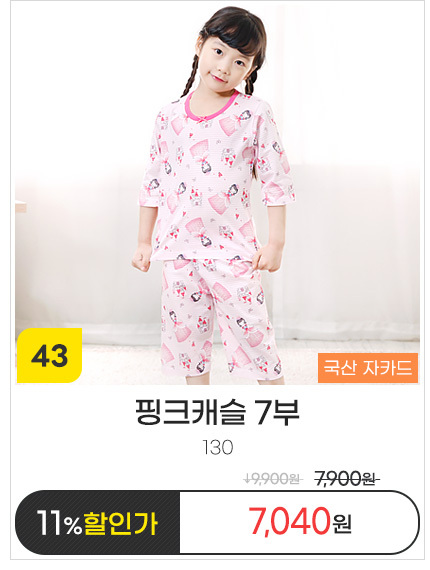Open the pink pajama product photo
430x570 pixels.
(x=217, y=194)
